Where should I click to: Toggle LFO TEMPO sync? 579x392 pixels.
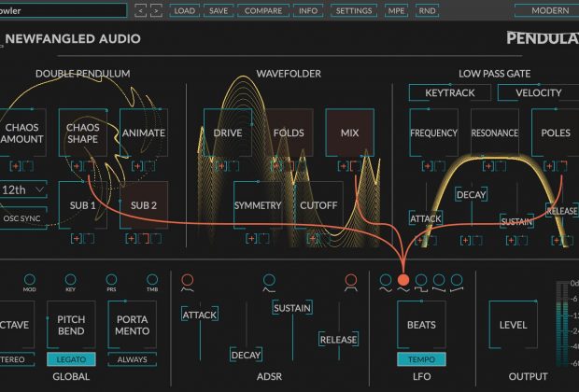click(421, 359)
